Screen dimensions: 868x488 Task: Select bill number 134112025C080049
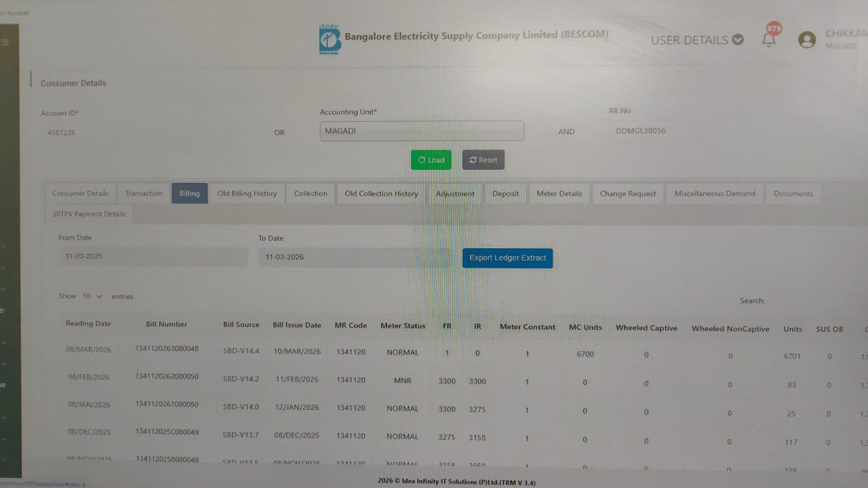167,432
